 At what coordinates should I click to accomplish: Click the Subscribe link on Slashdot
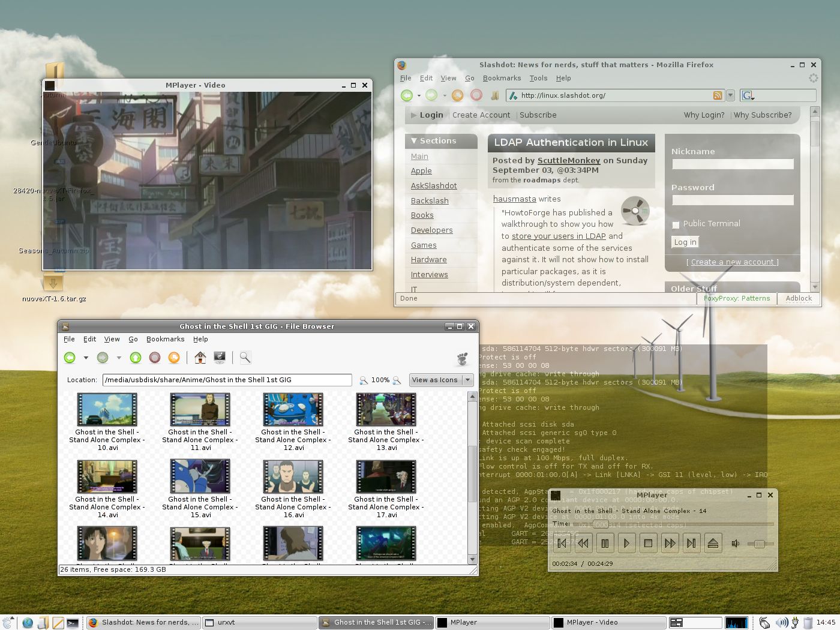tap(538, 115)
